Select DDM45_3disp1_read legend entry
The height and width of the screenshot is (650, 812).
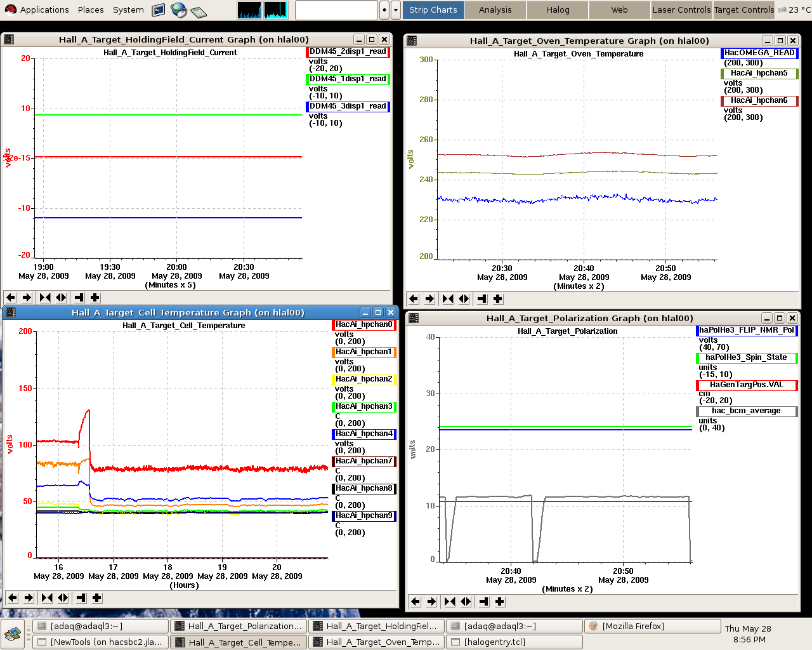point(348,107)
